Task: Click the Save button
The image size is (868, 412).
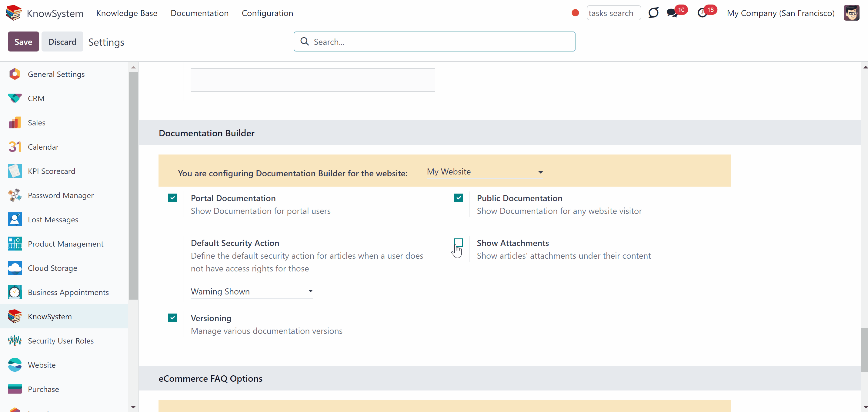Action: pyautogui.click(x=23, y=42)
